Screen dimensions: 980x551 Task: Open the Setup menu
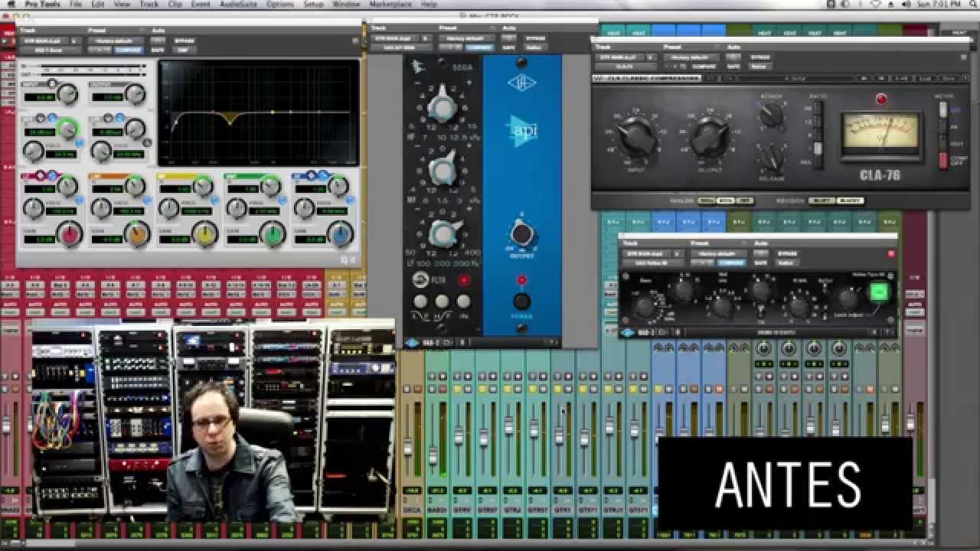313,5
